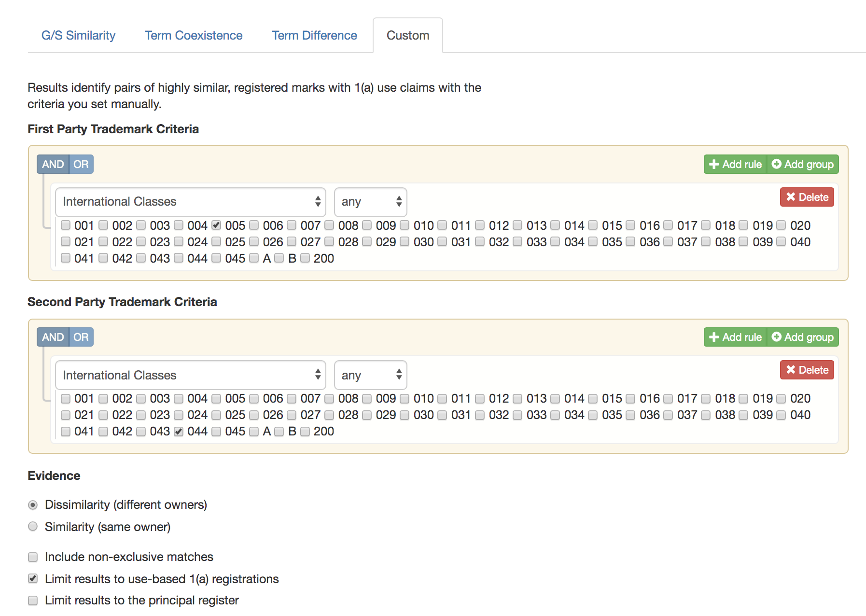866x616 pixels.
Task: Open First Party International Classes dropdown
Action: pyautogui.click(x=190, y=202)
